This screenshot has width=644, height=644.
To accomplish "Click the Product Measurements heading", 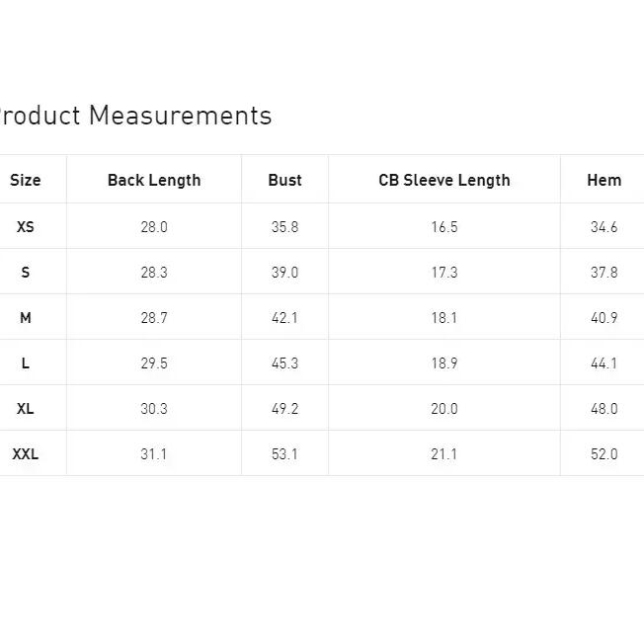I will pos(133,116).
